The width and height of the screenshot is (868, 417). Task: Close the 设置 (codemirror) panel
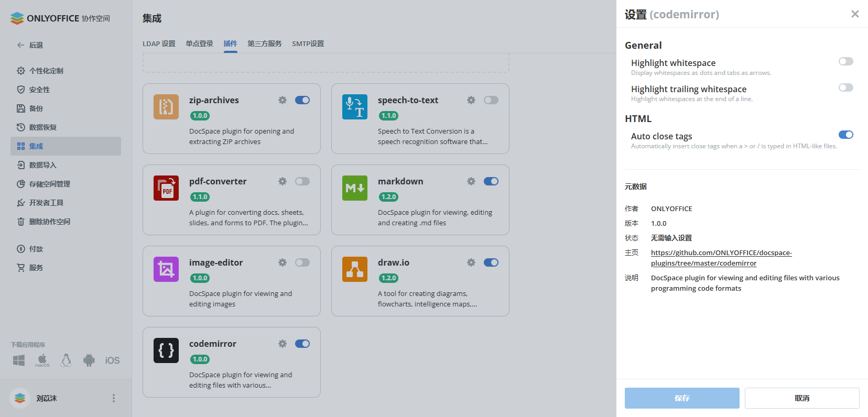[855, 14]
